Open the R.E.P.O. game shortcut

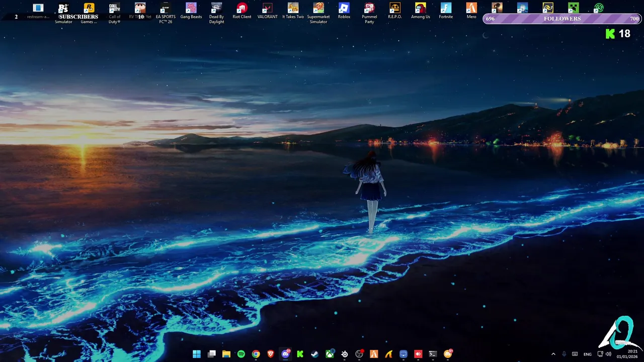click(x=395, y=11)
